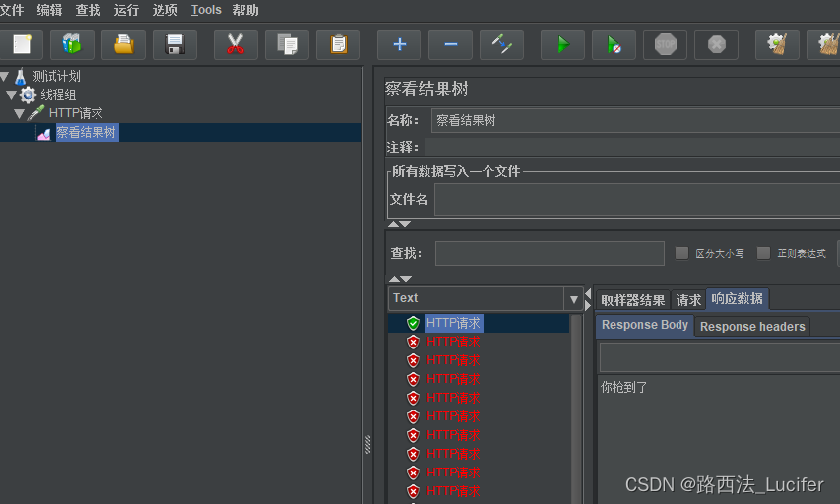The height and width of the screenshot is (504, 840).
Task: Click the Paste clipboard icon
Action: click(x=338, y=44)
